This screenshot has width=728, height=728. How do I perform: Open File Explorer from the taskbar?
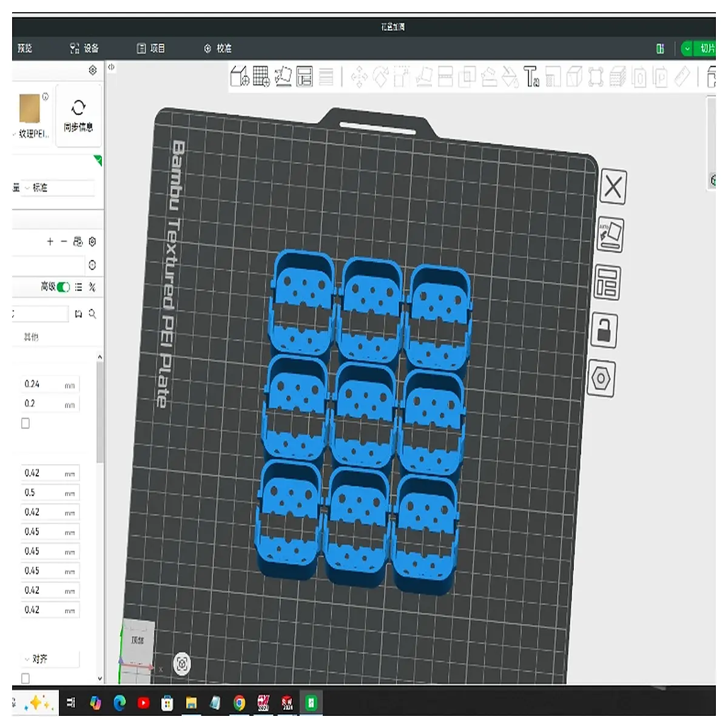pyautogui.click(x=191, y=703)
